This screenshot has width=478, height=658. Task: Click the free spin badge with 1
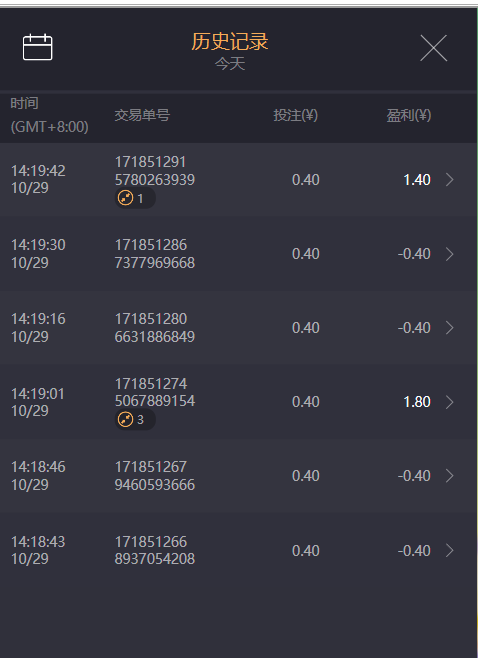(x=135, y=198)
